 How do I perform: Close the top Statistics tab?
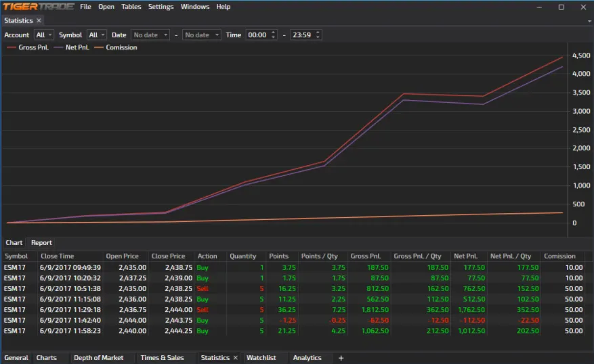pyautogui.click(x=39, y=20)
